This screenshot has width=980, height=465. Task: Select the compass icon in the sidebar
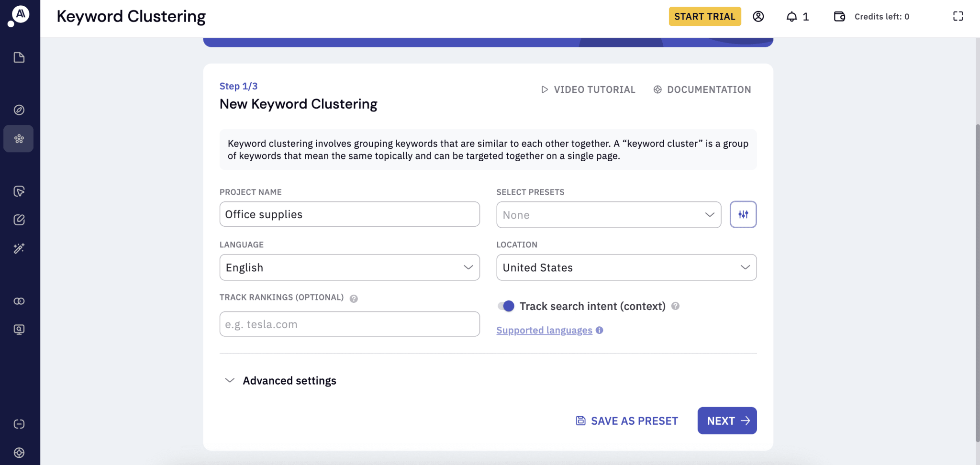(19, 110)
